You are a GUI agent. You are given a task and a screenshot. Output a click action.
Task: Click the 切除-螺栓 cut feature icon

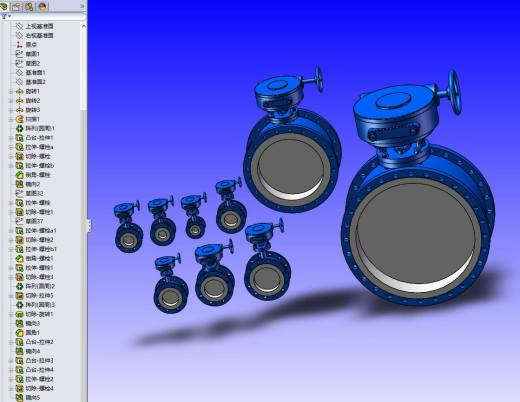pyautogui.click(x=19, y=156)
